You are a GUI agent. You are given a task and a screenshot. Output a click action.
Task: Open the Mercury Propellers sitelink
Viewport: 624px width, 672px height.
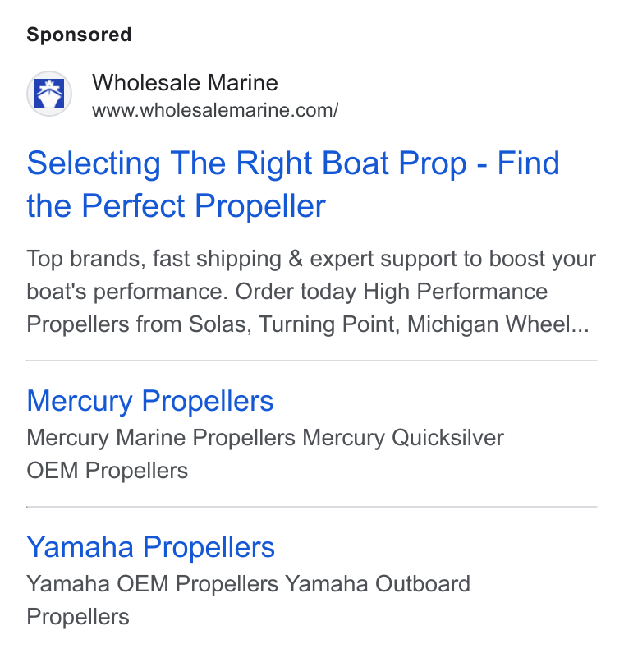(x=150, y=401)
